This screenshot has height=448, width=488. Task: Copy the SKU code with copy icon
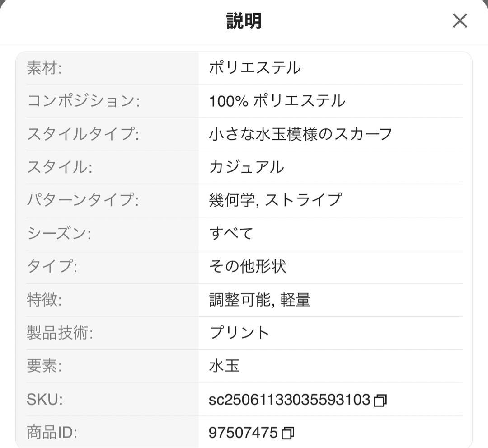380,401
